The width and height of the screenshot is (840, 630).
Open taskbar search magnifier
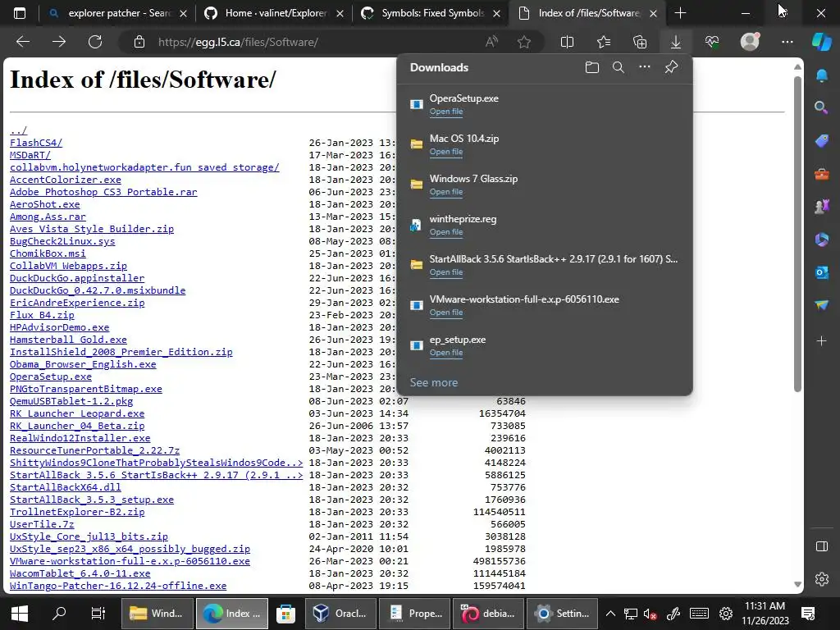tap(59, 614)
